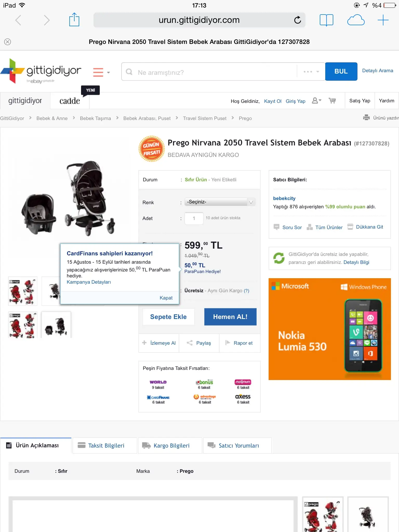The height and width of the screenshot is (532, 399).
Task: Expand the Renk color dropdown
Action: (220, 202)
